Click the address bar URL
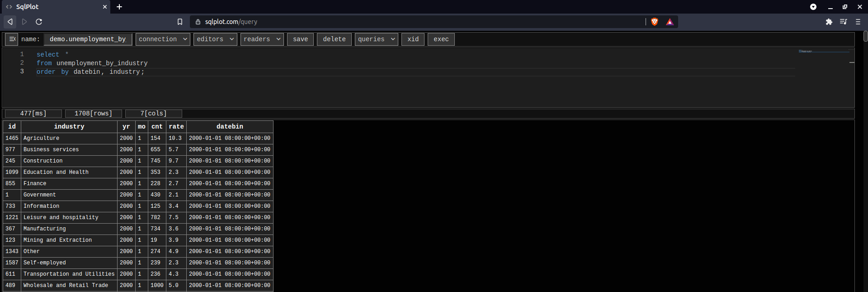Screen dimensions: 868x292 [231, 22]
